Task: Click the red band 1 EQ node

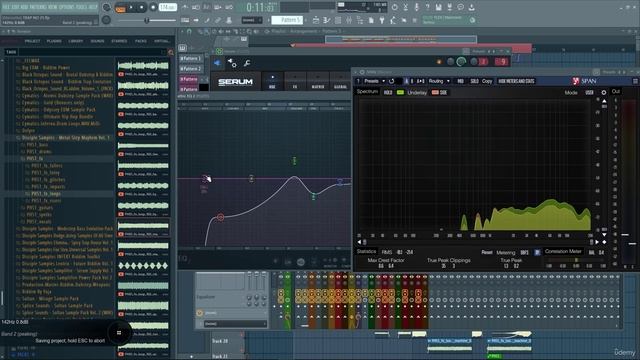Action: coord(220,217)
